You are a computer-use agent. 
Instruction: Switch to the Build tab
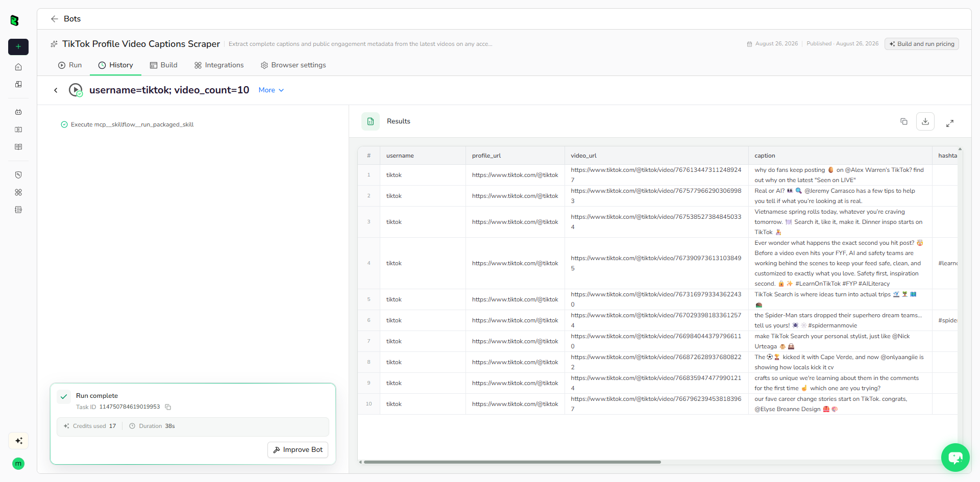point(164,65)
